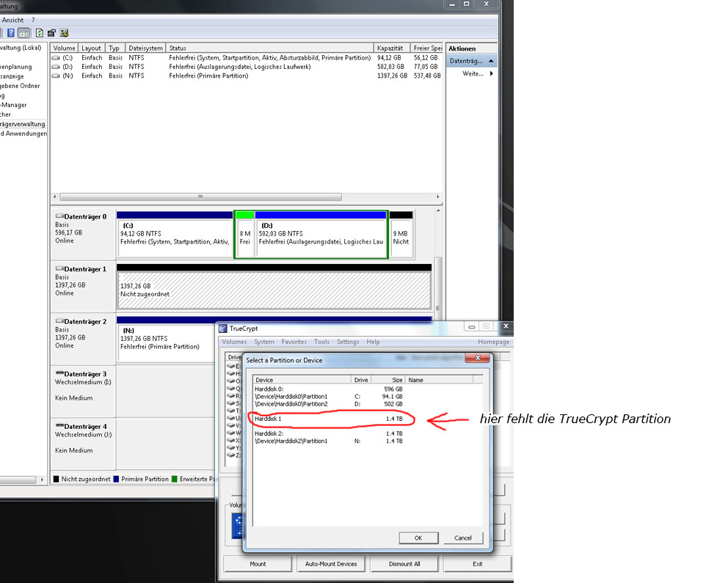Viewport: 728px width, 583px height.
Task: Open TrueCrypt Help menu
Action: click(373, 342)
